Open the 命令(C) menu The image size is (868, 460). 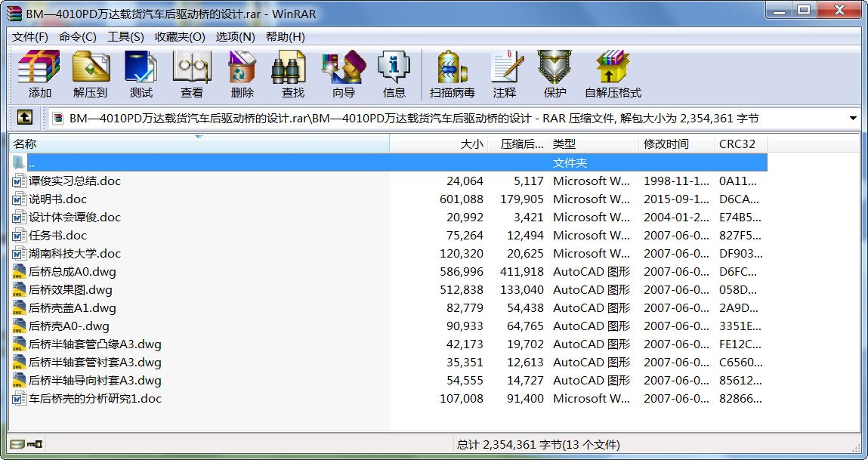pyautogui.click(x=78, y=37)
